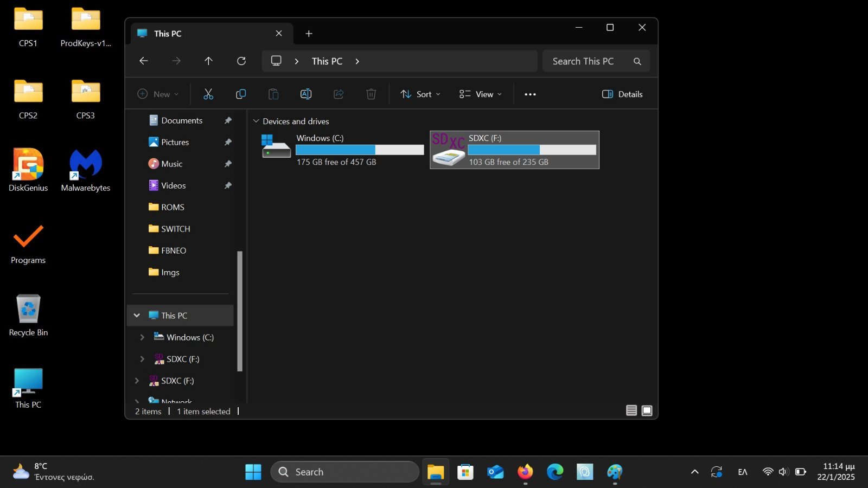Viewport: 868px width, 488px height.
Task: Open Firefox from the taskbar
Action: tap(525, 472)
